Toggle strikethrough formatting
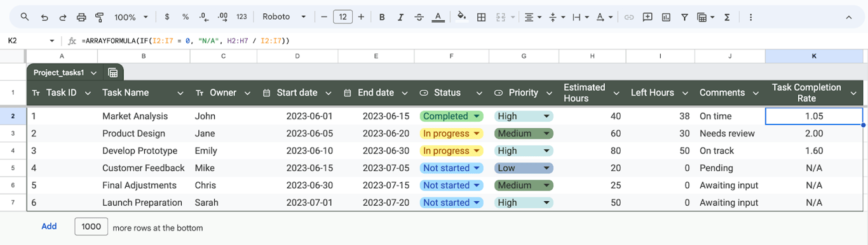The width and height of the screenshot is (868, 245). tap(419, 17)
